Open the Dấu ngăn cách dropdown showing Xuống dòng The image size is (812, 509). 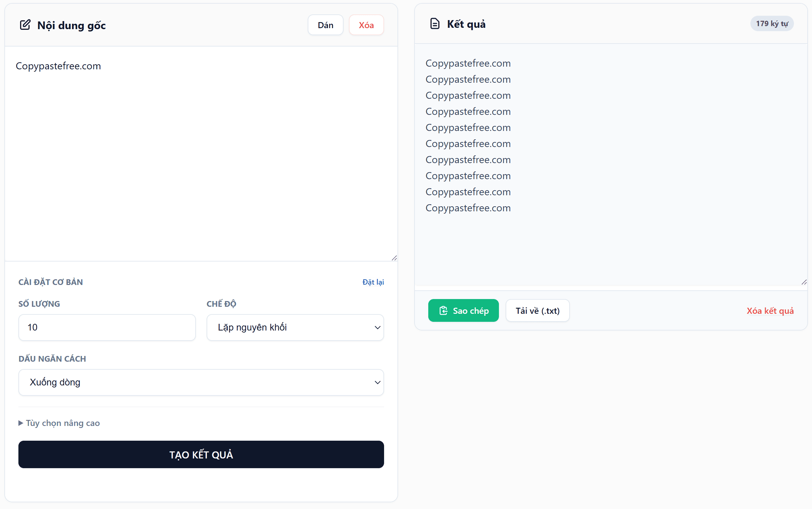pos(201,382)
